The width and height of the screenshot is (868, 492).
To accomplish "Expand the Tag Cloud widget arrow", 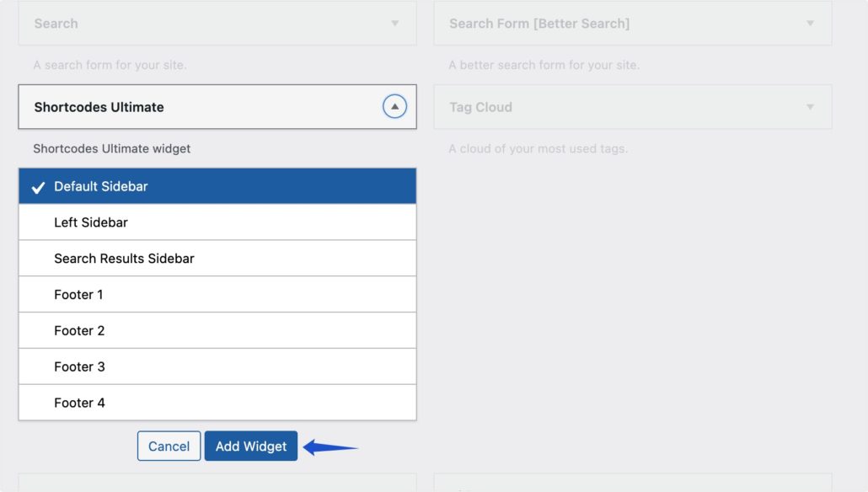I will click(810, 107).
